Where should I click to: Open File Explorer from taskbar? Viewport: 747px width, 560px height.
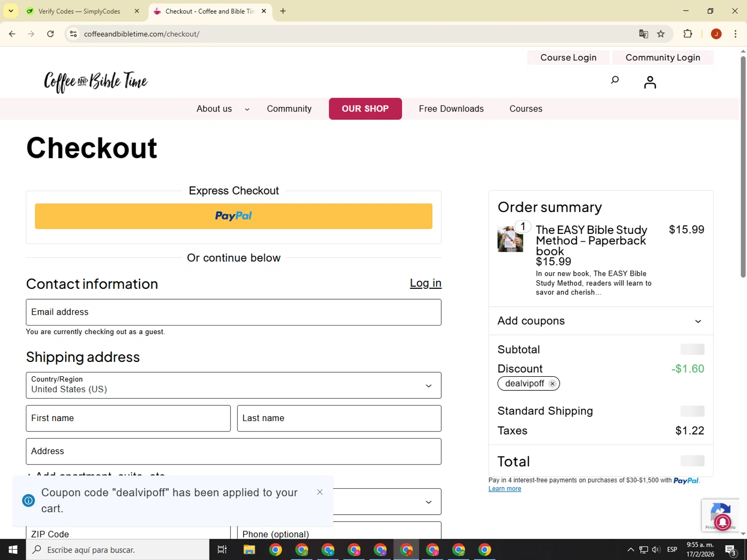click(249, 550)
